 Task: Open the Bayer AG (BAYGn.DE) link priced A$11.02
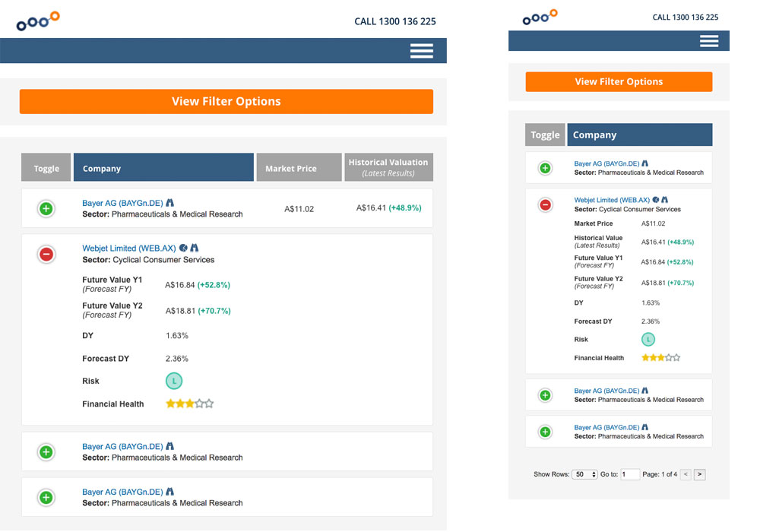[x=122, y=203]
